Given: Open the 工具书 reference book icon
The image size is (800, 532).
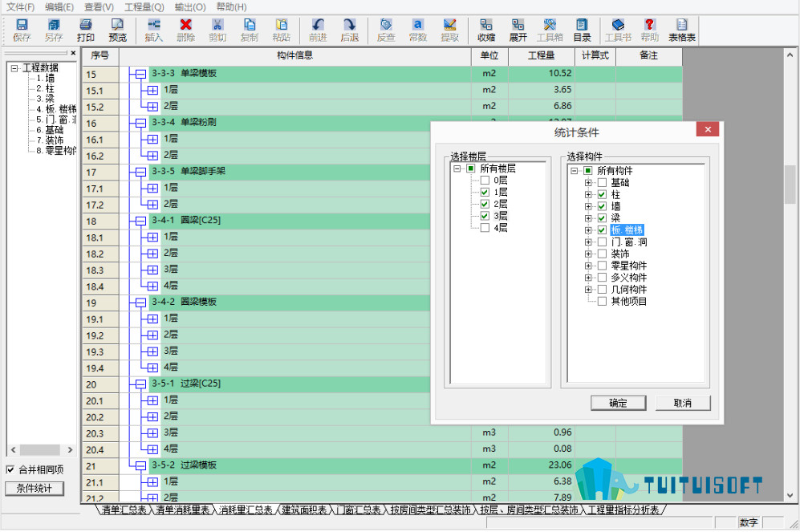Looking at the screenshot, I should [x=618, y=25].
